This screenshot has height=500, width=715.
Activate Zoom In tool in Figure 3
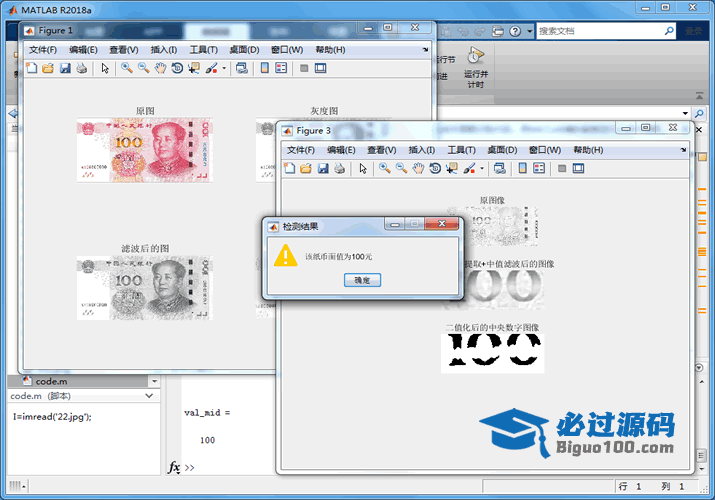(x=385, y=169)
